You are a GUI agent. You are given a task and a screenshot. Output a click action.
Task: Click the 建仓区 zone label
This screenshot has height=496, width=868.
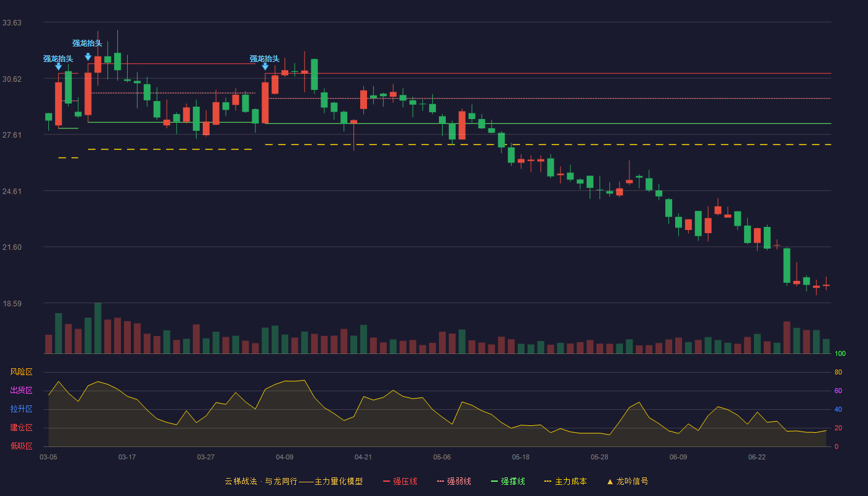coord(21,428)
